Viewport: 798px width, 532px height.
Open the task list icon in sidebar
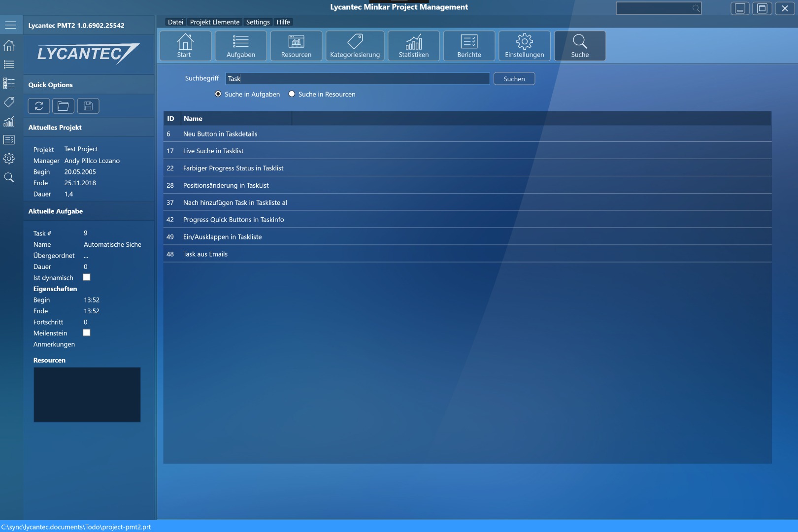(x=9, y=65)
